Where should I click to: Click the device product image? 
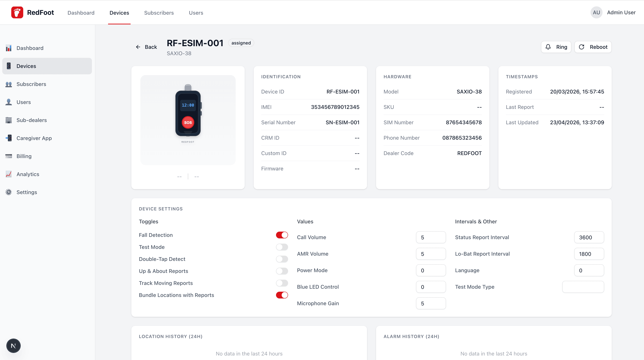point(188,120)
